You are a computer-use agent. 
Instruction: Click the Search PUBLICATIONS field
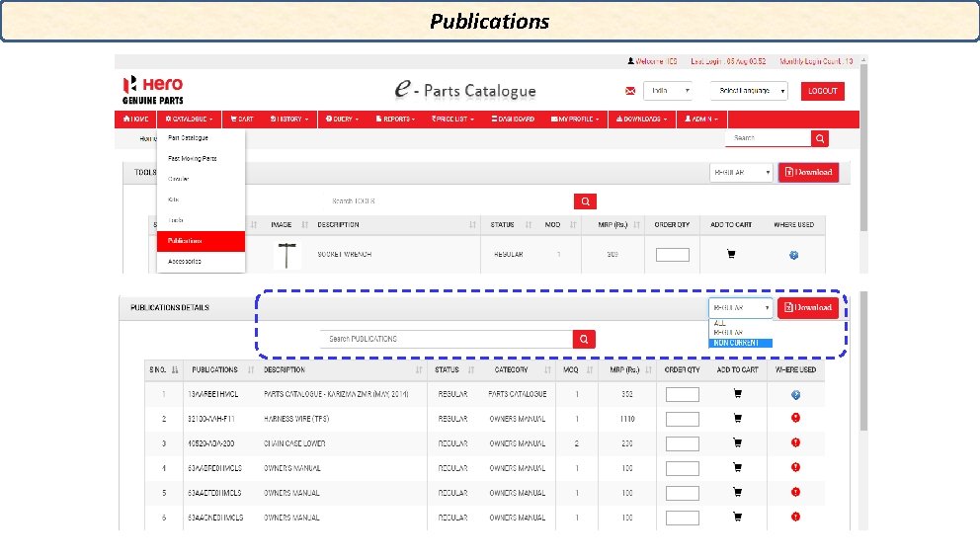point(447,340)
